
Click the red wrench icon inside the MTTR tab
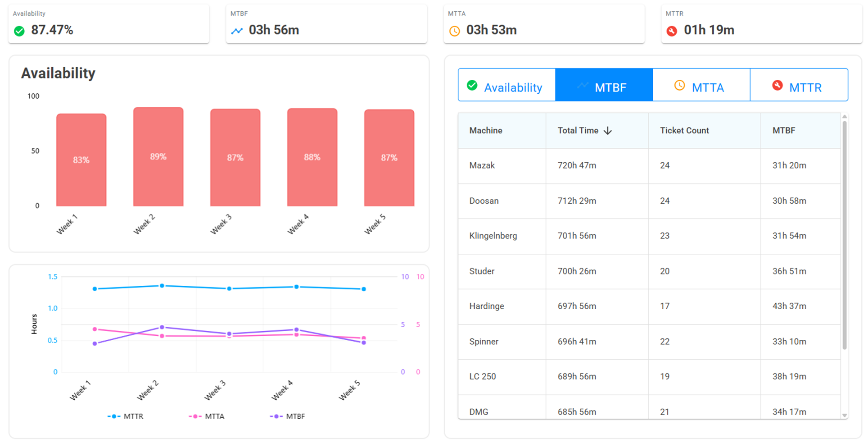[777, 85]
